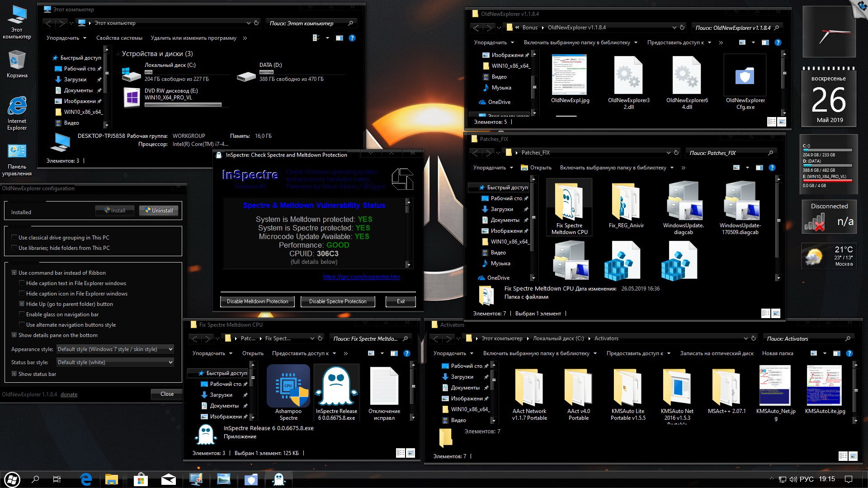The image size is (868, 488).
Task: Toggle Show details pane on the bottom
Action: pyautogui.click(x=14, y=335)
